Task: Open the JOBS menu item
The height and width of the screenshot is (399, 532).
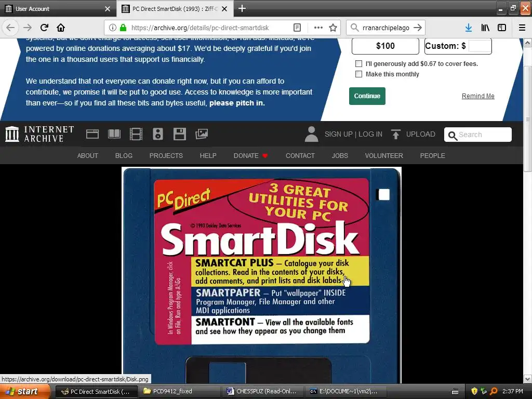Action: [340, 156]
